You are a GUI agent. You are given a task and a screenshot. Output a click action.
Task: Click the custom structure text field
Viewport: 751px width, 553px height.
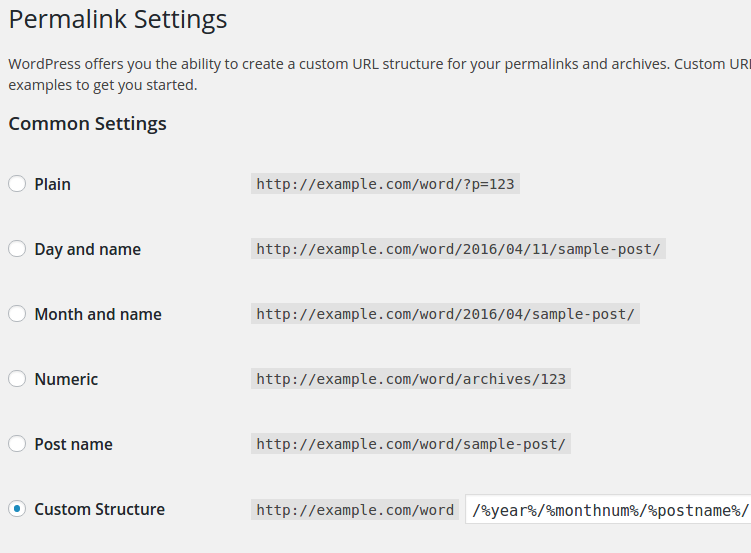coord(608,510)
